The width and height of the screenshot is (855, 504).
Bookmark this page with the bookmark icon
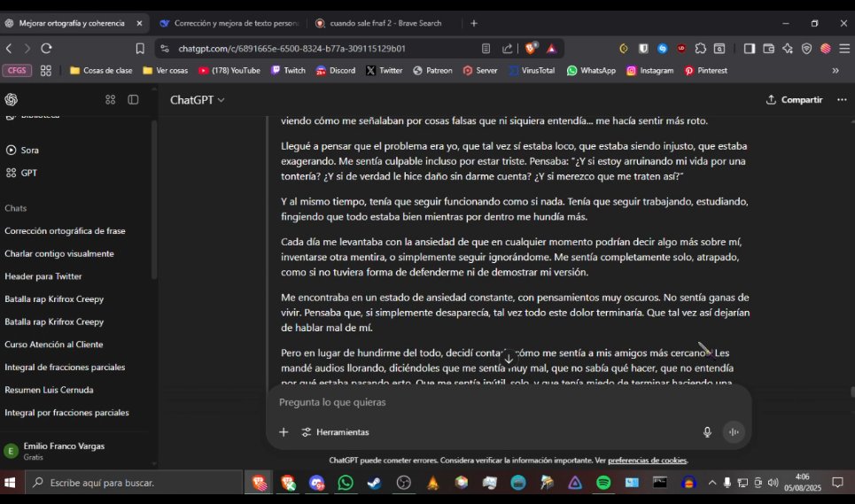click(x=140, y=49)
